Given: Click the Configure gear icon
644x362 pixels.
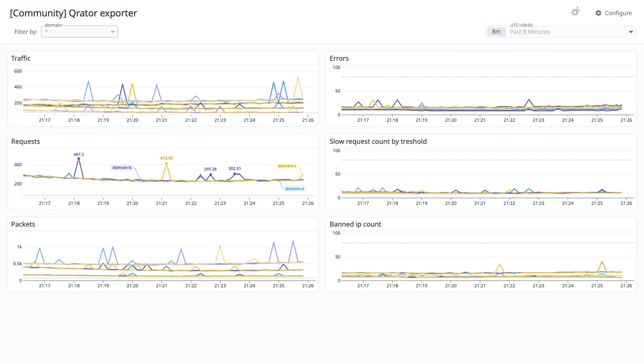Looking at the screenshot, I should (598, 13).
